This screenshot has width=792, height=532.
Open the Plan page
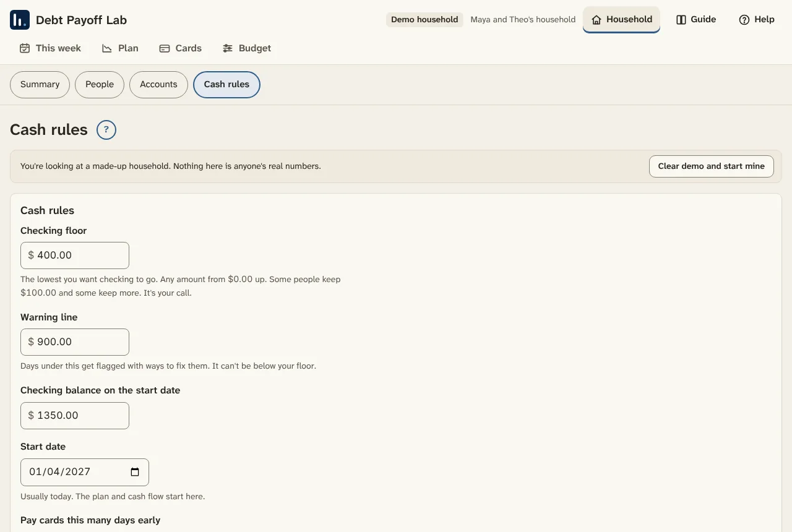(x=120, y=48)
